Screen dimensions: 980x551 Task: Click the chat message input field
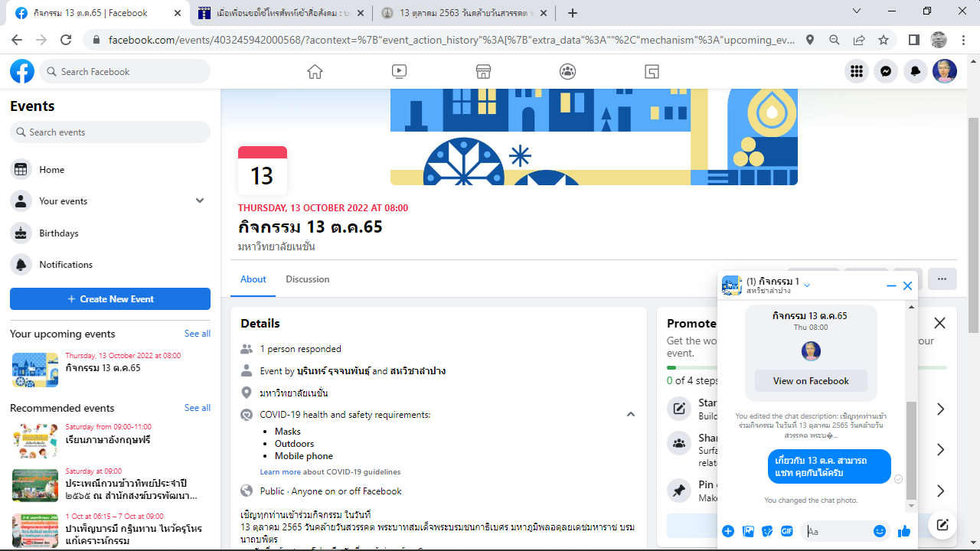tap(838, 531)
